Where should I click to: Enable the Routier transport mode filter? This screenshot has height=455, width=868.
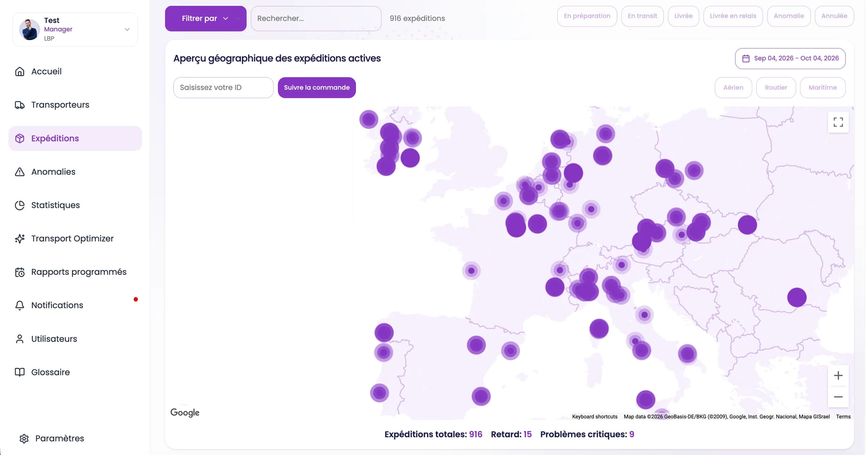[776, 88]
